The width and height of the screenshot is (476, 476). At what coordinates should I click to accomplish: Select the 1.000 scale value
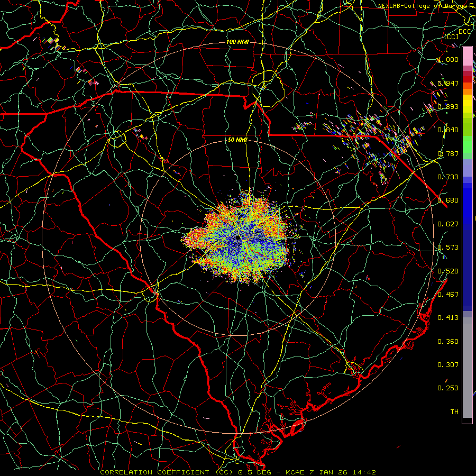point(448,59)
